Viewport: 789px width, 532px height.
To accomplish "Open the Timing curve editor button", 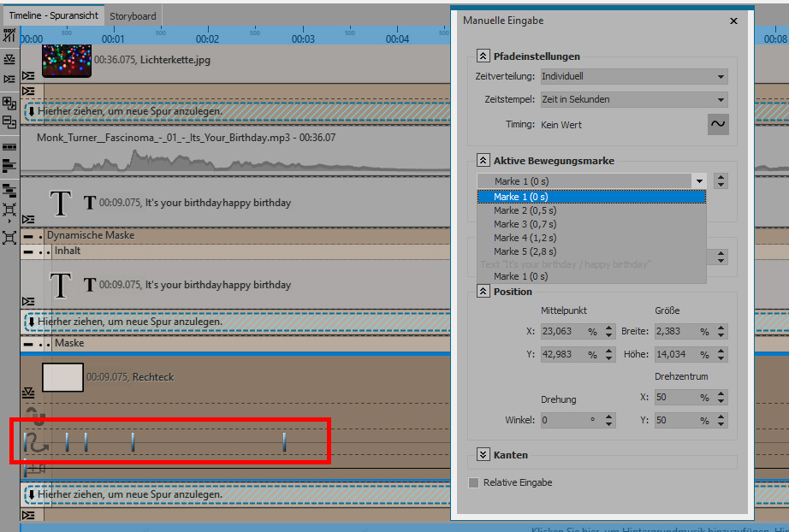I will click(x=717, y=125).
